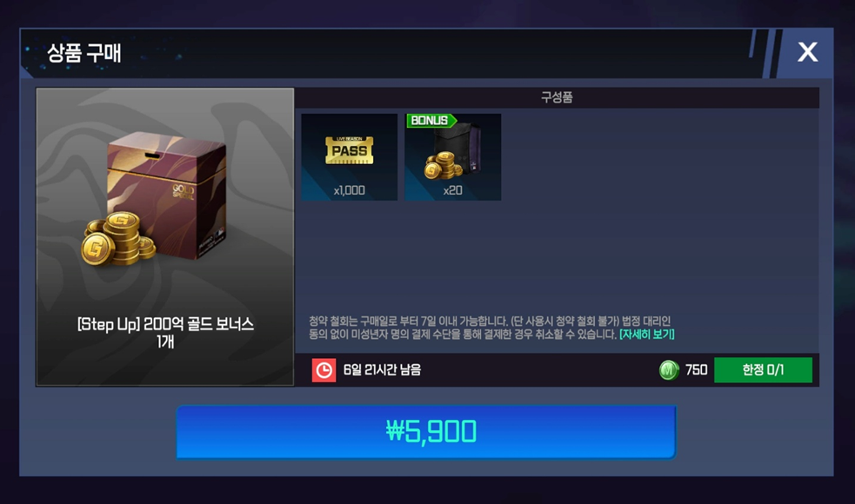The height and width of the screenshot is (504, 855).
Task: Click the 750 mileage reward value
Action: 697,370
